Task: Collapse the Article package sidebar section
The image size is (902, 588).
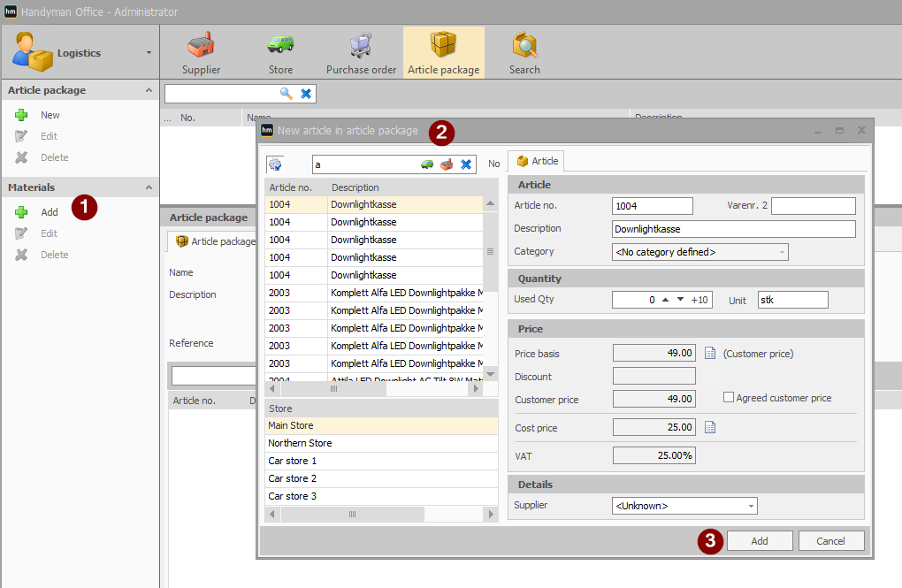Action: pos(149,90)
